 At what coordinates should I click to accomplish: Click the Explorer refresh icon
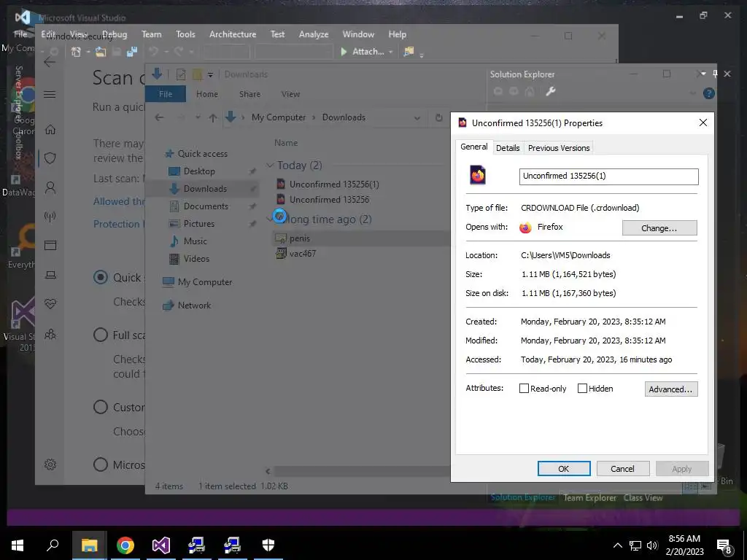[x=438, y=117]
